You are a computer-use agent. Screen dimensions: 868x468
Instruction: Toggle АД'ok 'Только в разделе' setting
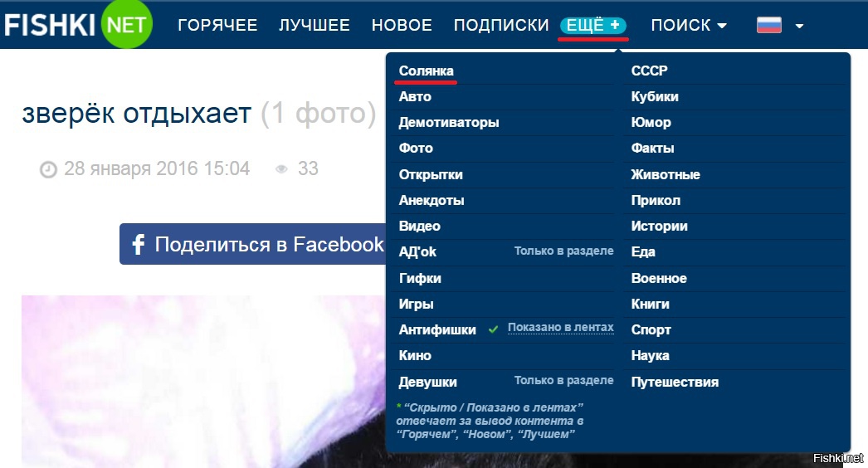[563, 251]
